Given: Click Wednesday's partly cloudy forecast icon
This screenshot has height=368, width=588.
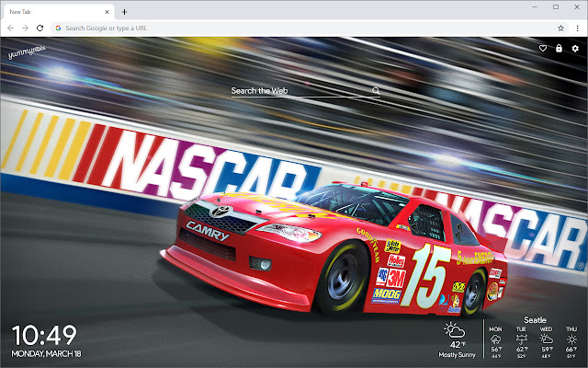Looking at the screenshot, I should (x=547, y=339).
